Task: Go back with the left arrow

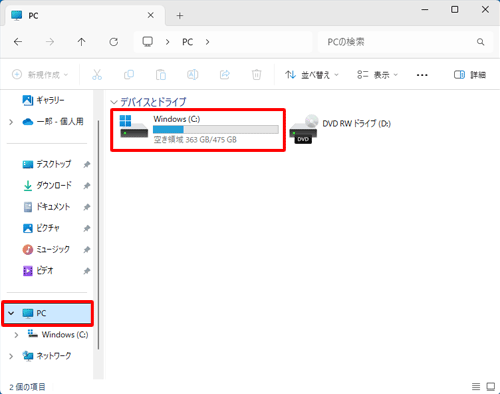Action: (18, 42)
